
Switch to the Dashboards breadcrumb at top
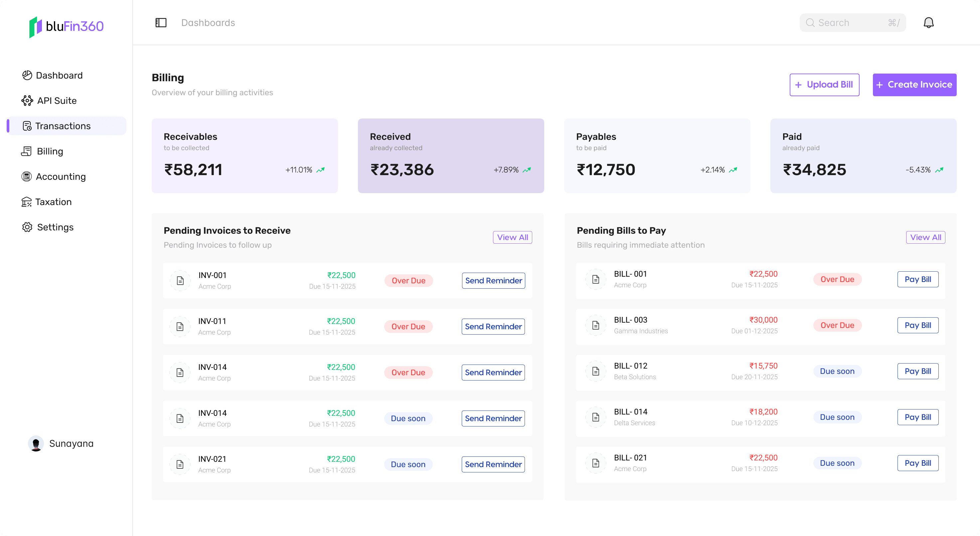coord(208,22)
